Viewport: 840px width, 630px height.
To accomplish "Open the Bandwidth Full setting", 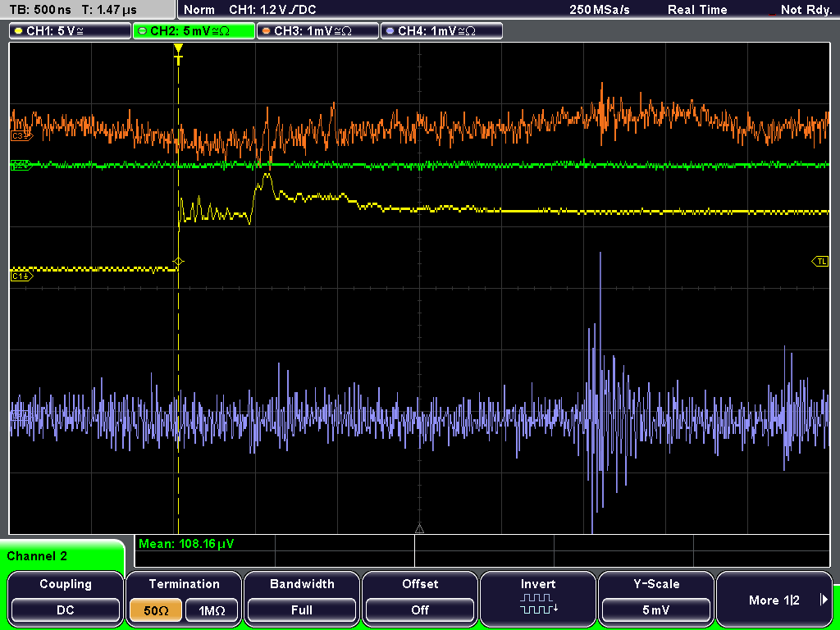I will pyautogui.click(x=302, y=609).
